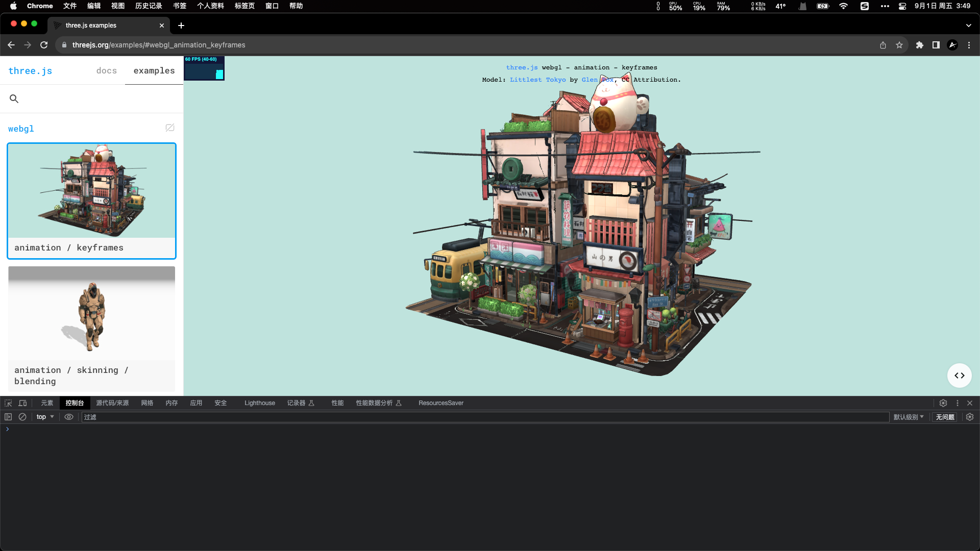Click the browser back arrow
The width and height of the screenshot is (980, 551).
pyautogui.click(x=11, y=45)
